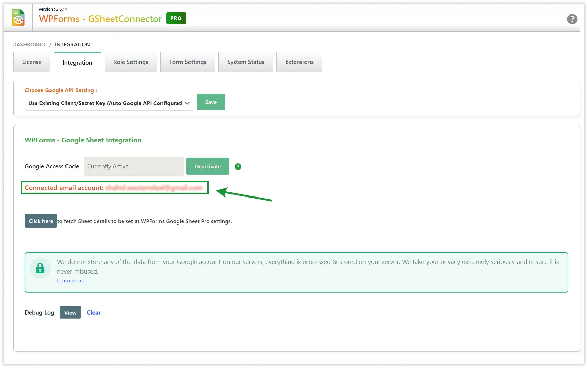The height and width of the screenshot is (368, 588).
Task: Deactivate the Google Access Code
Action: point(207,166)
